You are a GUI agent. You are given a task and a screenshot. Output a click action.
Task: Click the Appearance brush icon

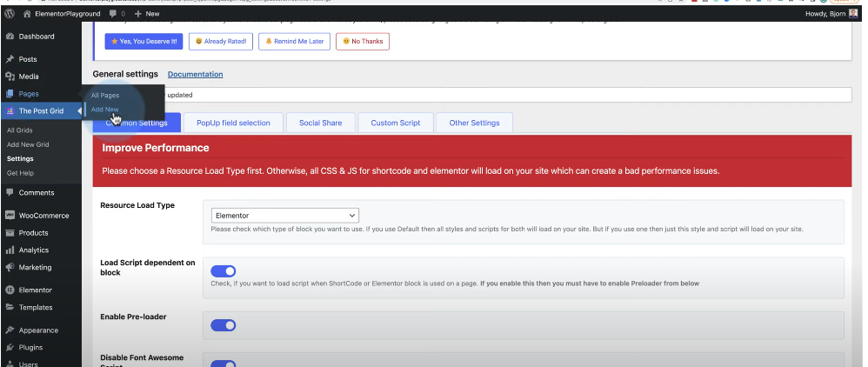(x=10, y=330)
